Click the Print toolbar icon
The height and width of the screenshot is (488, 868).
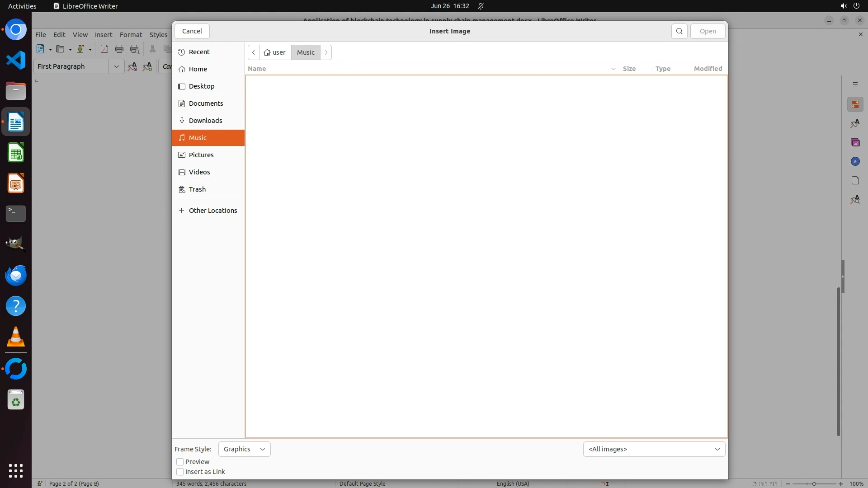pyautogui.click(x=119, y=49)
